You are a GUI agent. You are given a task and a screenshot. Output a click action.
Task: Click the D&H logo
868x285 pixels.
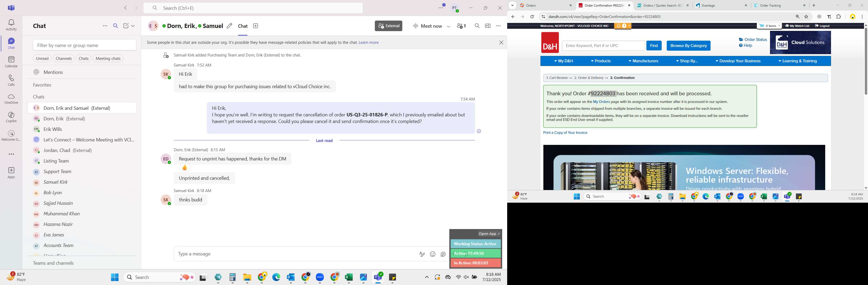point(550,43)
